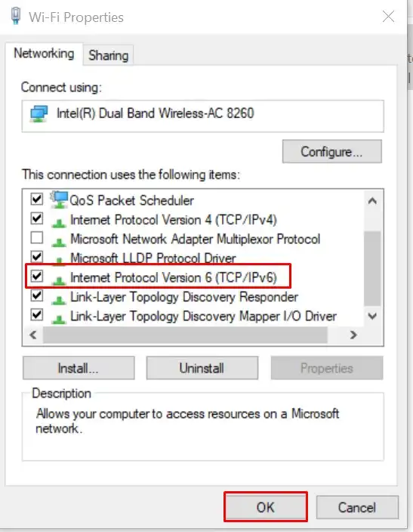
Task: Click the list scroll up arrow
Action: (372, 201)
